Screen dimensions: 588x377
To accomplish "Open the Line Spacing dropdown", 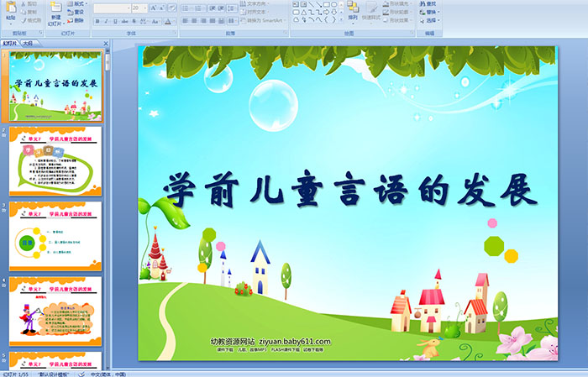I will pyautogui.click(x=232, y=8).
